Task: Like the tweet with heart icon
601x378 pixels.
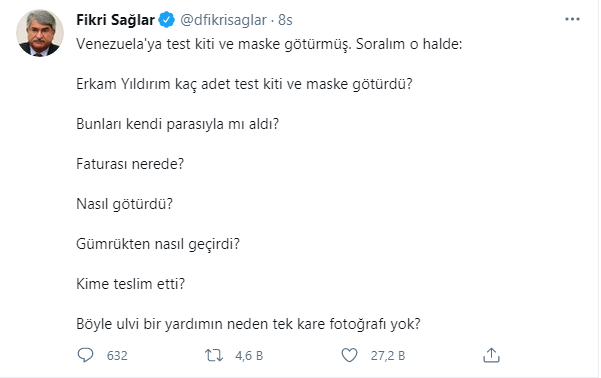Action: tap(349, 355)
